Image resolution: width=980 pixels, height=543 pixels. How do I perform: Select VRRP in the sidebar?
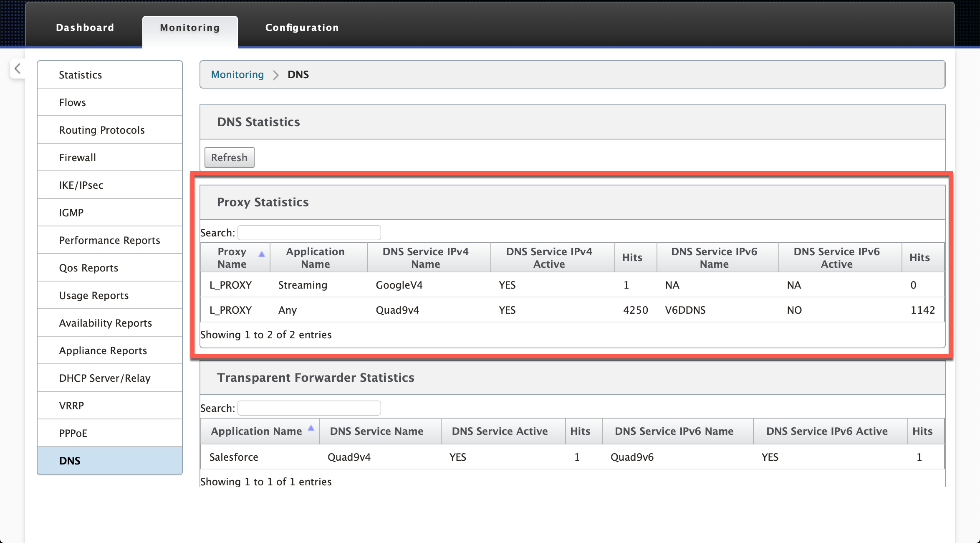[110, 406]
